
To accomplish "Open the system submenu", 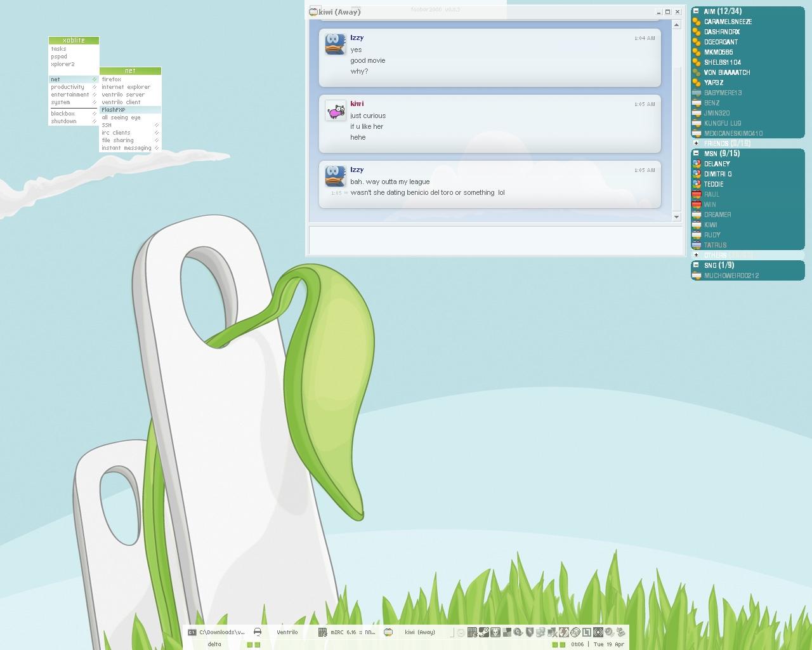I will coord(74,102).
